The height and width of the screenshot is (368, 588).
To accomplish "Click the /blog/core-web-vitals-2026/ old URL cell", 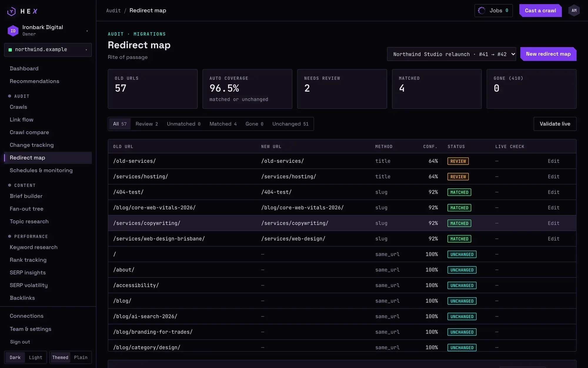I will point(154,208).
